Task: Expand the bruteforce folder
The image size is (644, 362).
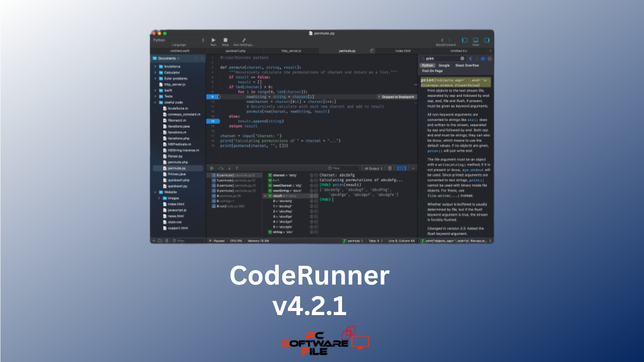Action: point(155,67)
